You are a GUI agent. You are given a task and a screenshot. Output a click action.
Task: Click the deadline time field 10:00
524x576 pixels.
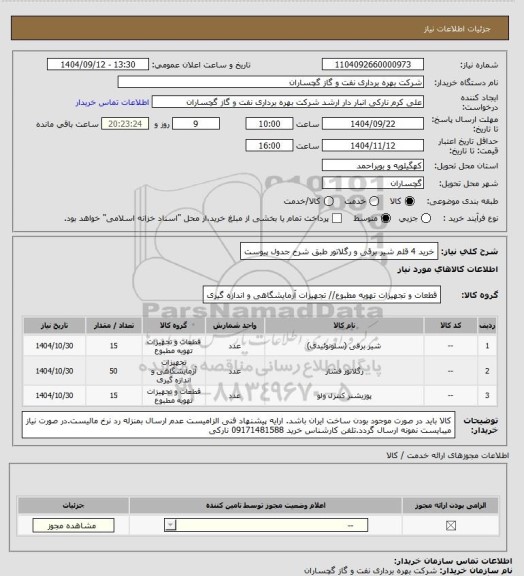pyautogui.click(x=269, y=124)
